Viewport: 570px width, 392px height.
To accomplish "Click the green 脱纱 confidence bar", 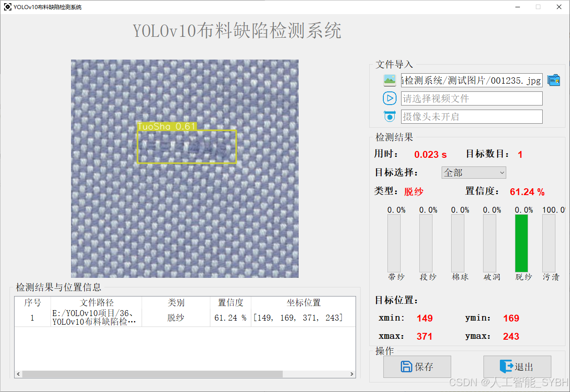I will tap(521, 243).
